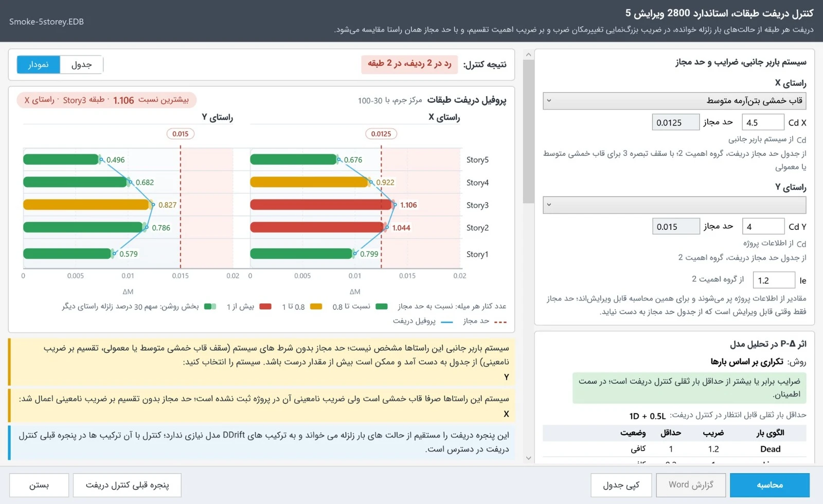The image size is (823, 504).
Task: Open پنجره قبلی کنترل دریفت previous window
Action: click(x=127, y=485)
